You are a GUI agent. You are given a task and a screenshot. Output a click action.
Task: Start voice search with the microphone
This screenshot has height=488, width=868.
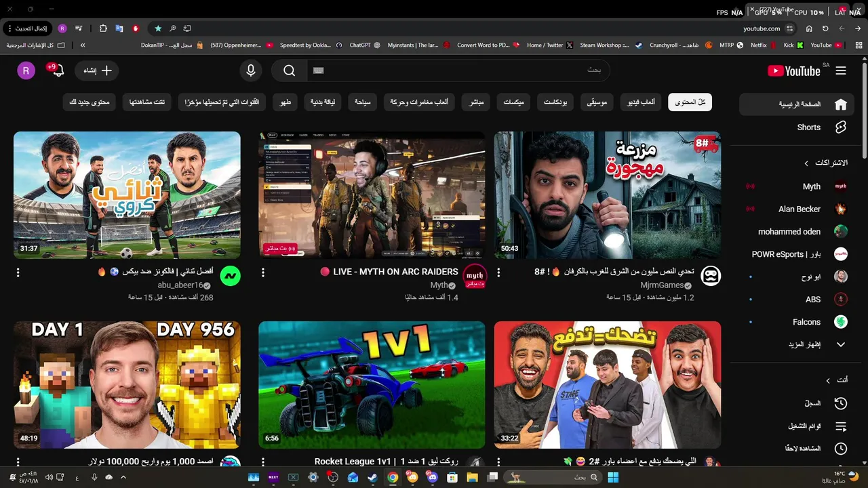pyautogui.click(x=251, y=70)
